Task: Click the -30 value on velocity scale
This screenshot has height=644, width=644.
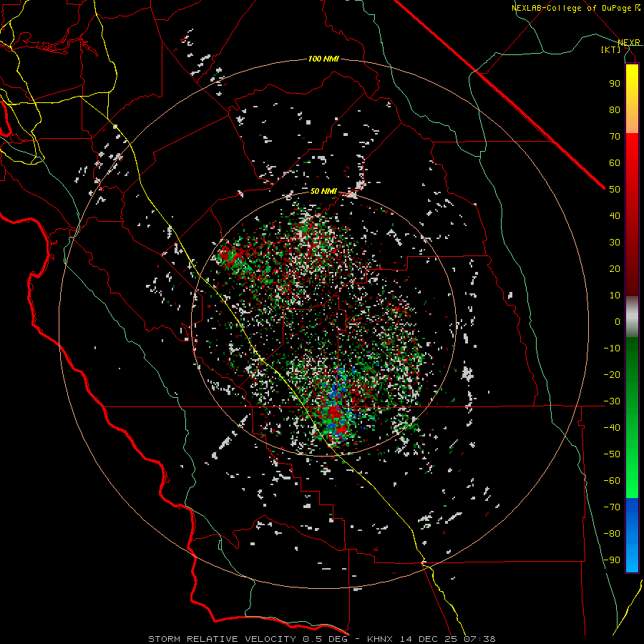Action: point(612,401)
